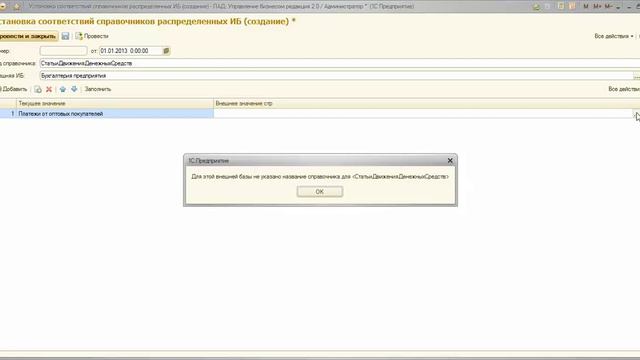Viewport: 640px width, 360px height.
Task: Click the СтатьиДвиженияДенежныхСредств field
Action: click(x=340, y=63)
